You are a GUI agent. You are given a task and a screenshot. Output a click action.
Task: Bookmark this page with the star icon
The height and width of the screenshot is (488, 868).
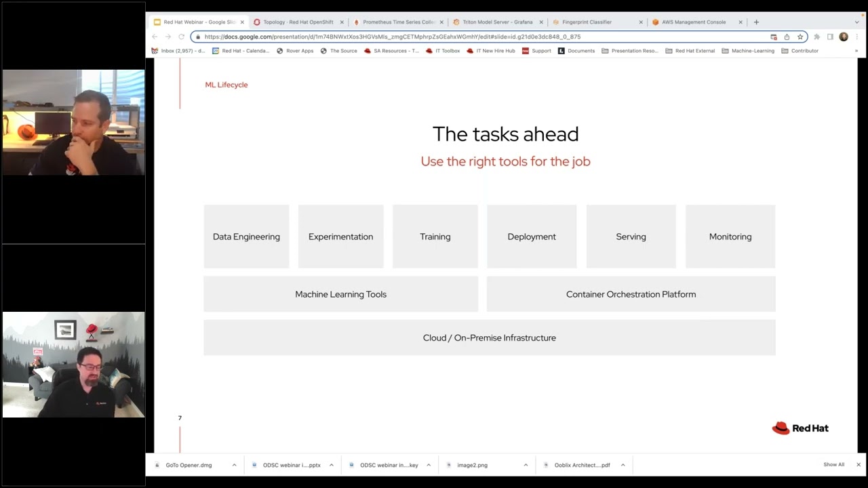pyautogui.click(x=800, y=37)
